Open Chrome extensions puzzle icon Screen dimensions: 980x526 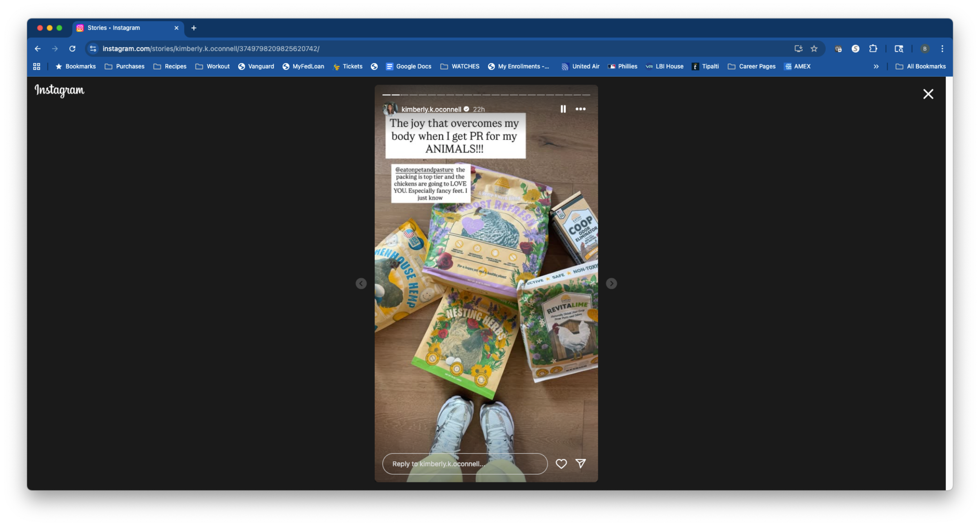click(x=873, y=49)
